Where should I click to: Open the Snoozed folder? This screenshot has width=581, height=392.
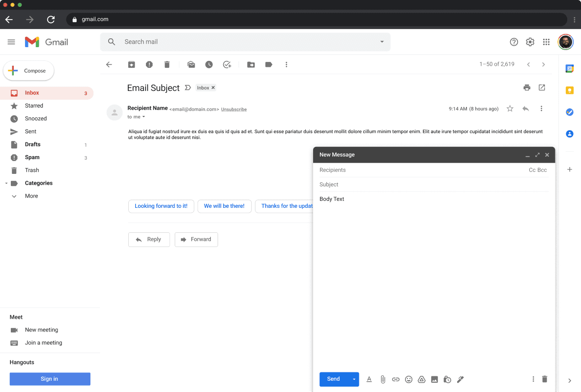[x=47, y=119]
